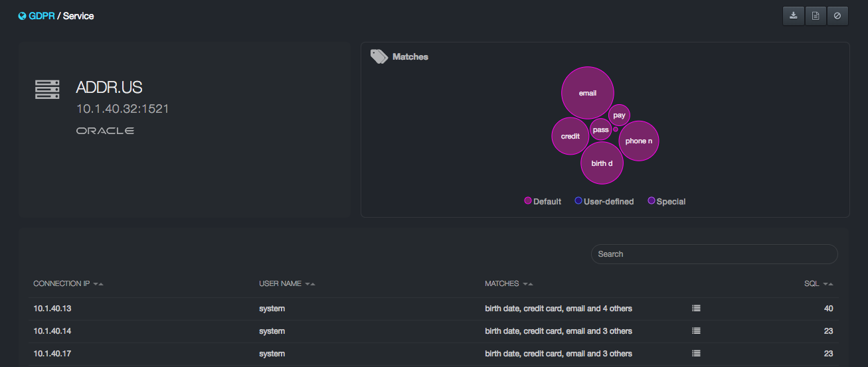Toggle the User-defined legend item
868x367 pixels.
[604, 201]
